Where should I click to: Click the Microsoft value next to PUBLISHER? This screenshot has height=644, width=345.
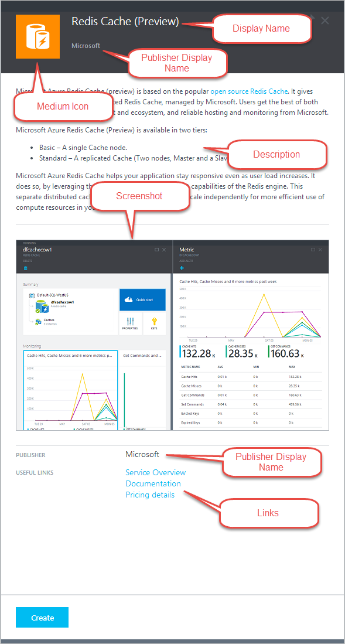click(142, 454)
